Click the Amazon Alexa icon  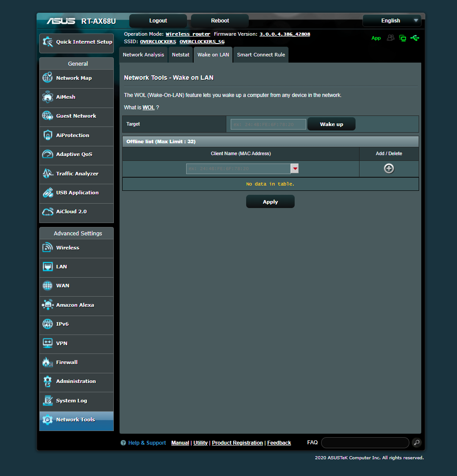48,305
